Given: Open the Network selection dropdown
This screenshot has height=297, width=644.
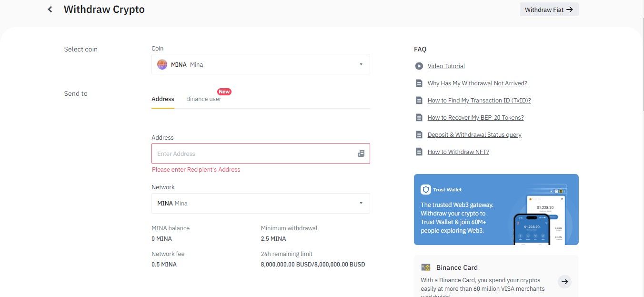Looking at the screenshot, I should [x=261, y=203].
